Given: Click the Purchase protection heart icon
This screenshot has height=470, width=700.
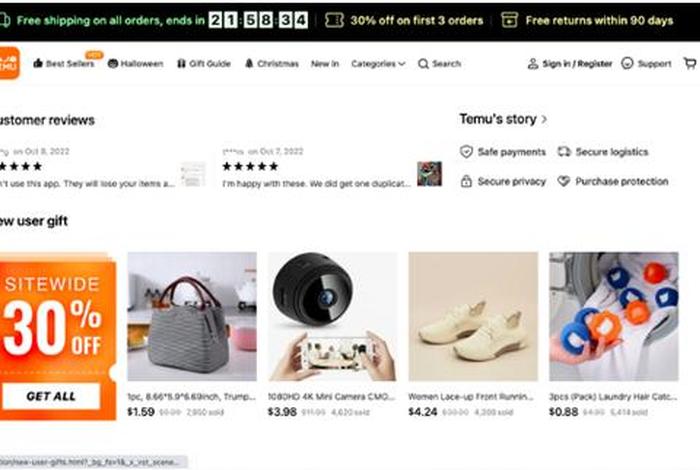Looking at the screenshot, I should [564, 181].
